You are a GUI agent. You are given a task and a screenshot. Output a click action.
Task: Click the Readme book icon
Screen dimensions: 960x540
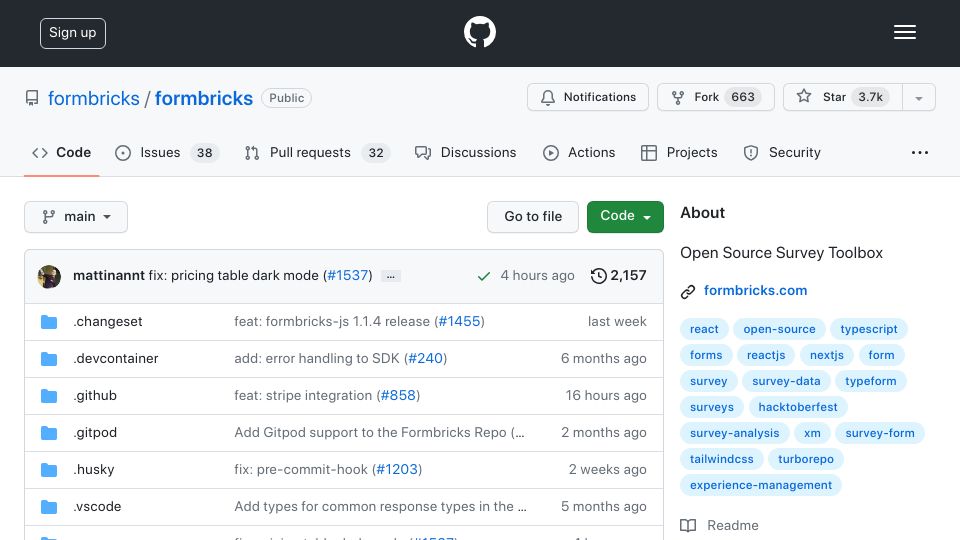[688, 525]
